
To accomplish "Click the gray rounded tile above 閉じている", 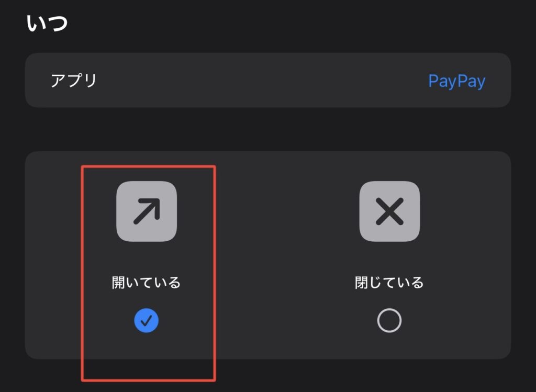I will 389,211.
